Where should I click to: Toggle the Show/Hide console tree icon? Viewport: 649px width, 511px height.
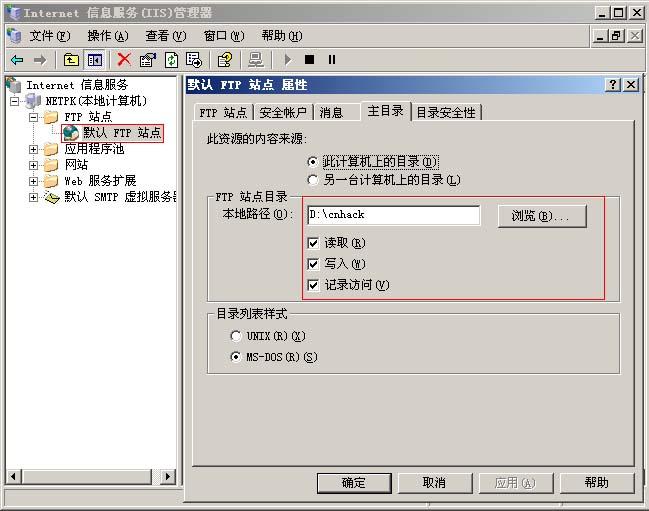coord(94,60)
